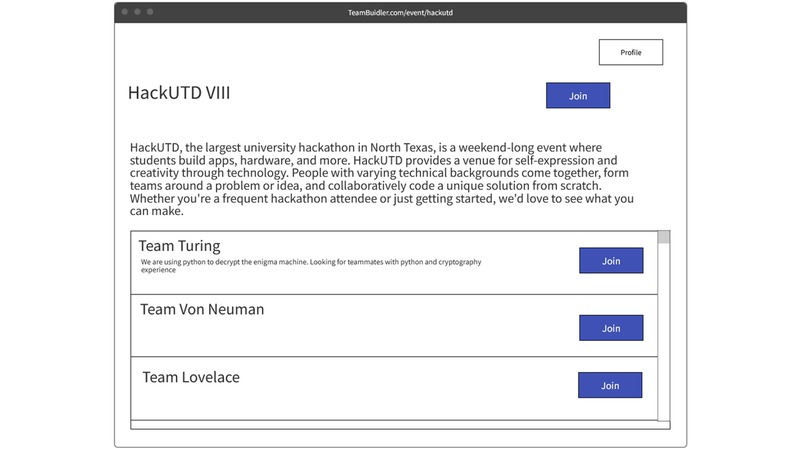
Task: Click the Team Lovelace title
Action: point(191,377)
